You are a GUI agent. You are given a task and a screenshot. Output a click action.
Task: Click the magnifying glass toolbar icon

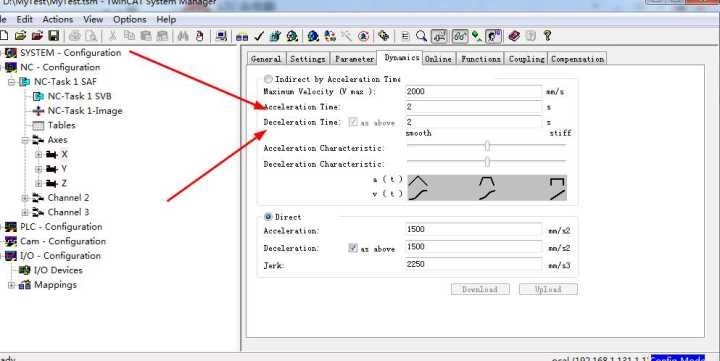(421, 36)
